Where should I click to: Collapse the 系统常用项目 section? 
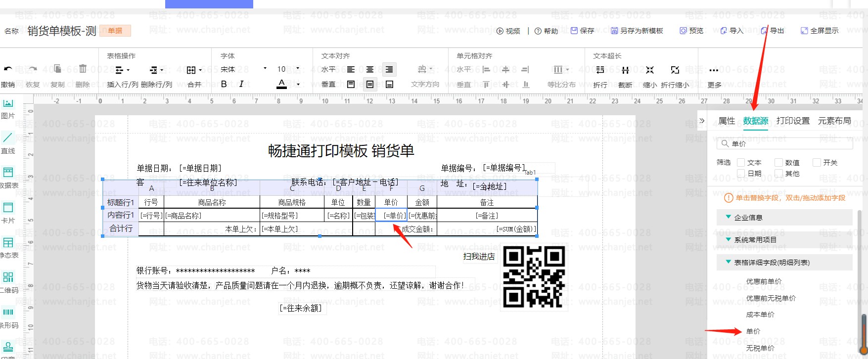pyautogui.click(x=728, y=239)
